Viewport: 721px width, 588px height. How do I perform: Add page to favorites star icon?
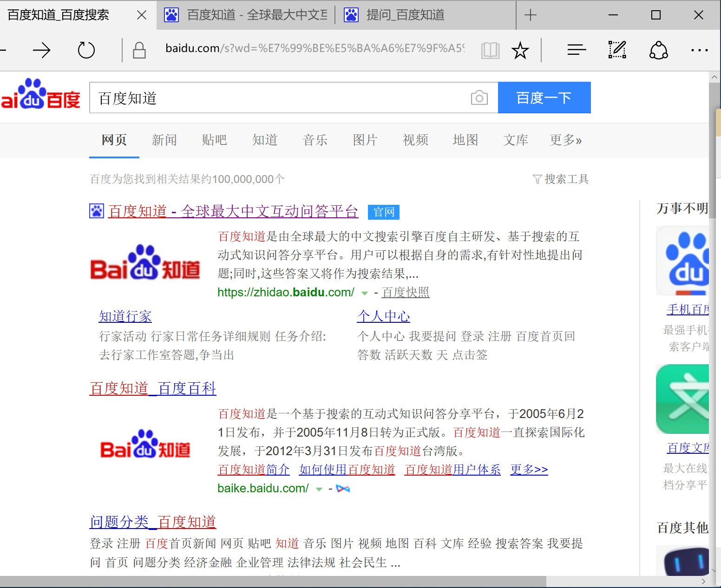pos(520,50)
